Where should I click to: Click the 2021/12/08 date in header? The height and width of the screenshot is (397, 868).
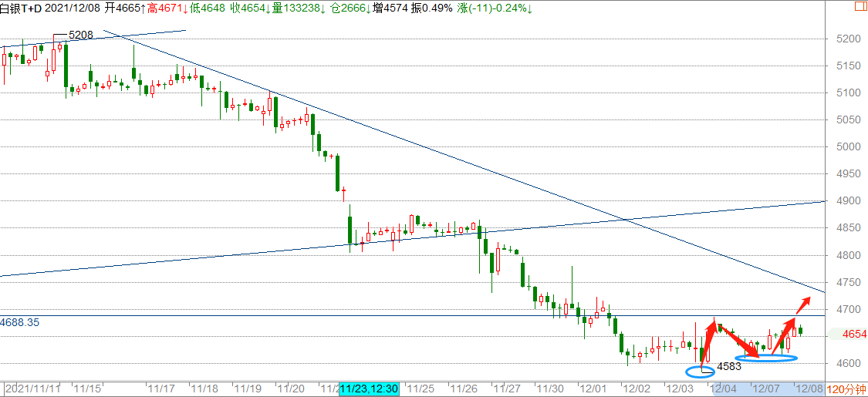point(73,8)
